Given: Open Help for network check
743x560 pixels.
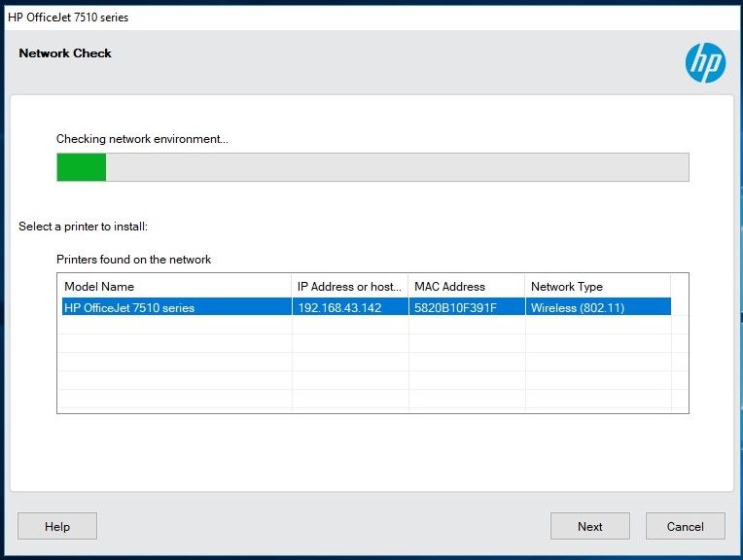Looking at the screenshot, I should point(57,526).
